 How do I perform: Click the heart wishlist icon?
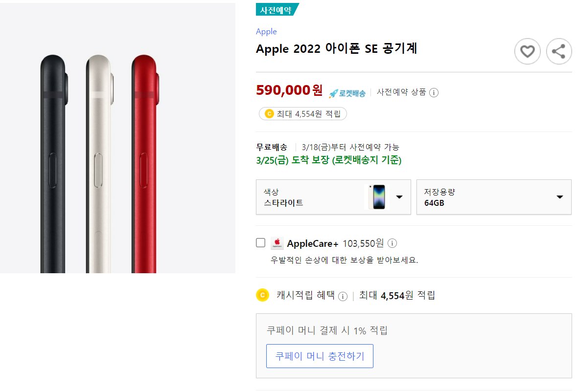pos(527,51)
